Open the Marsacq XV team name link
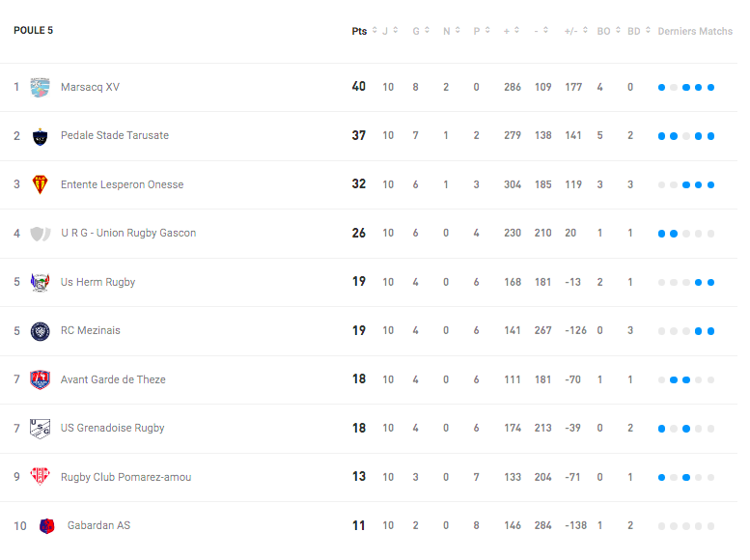Viewport: 750px width, 560px height. point(90,87)
